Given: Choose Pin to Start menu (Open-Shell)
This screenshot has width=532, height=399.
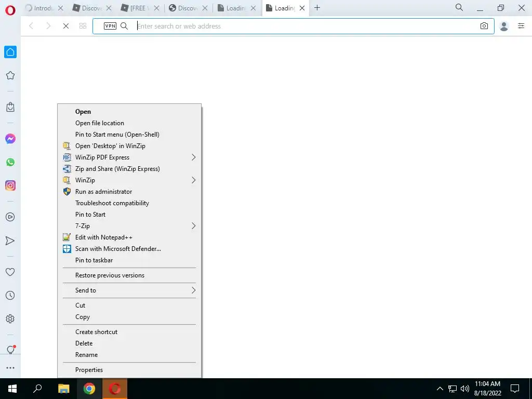Looking at the screenshot, I should (x=129, y=135).
